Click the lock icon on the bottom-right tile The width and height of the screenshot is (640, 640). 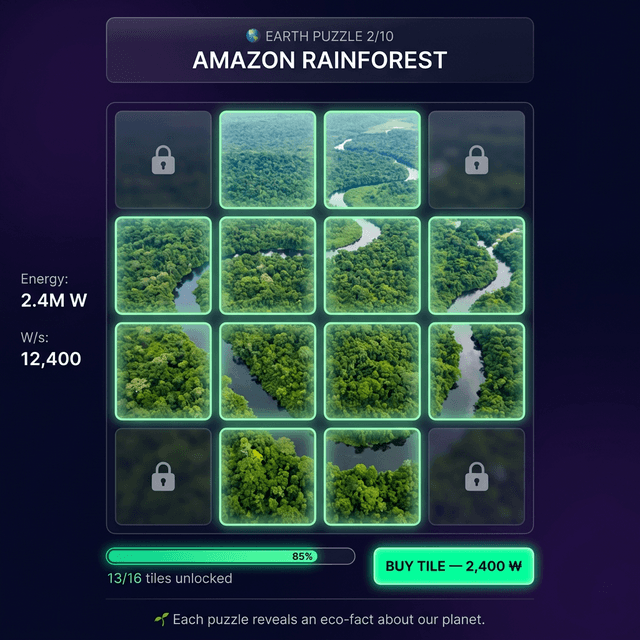[476, 476]
